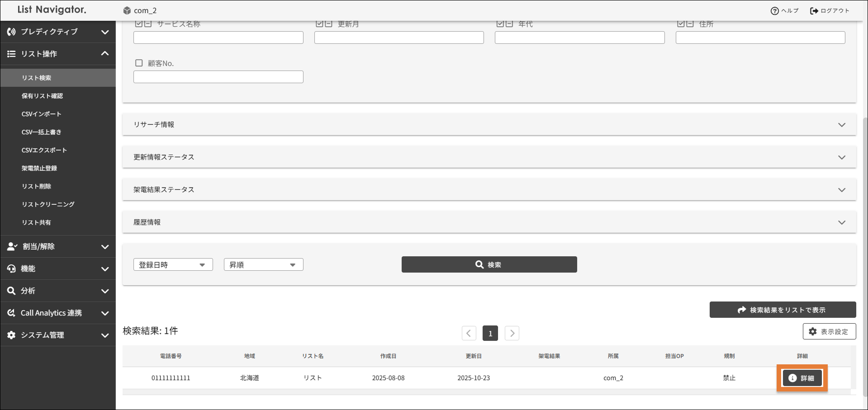Open the 昇順 sort order dropdown
Viewport: 868px width, 410px height.
click(x=263, y=264)
